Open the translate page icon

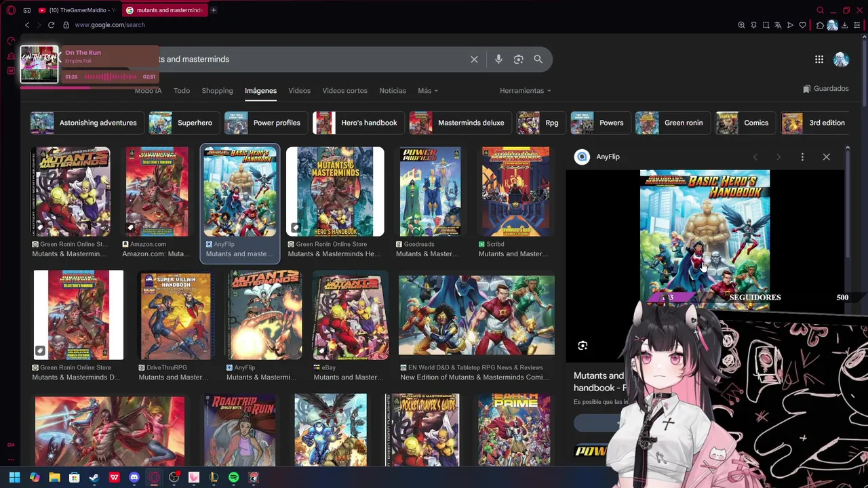coord(778,25)
